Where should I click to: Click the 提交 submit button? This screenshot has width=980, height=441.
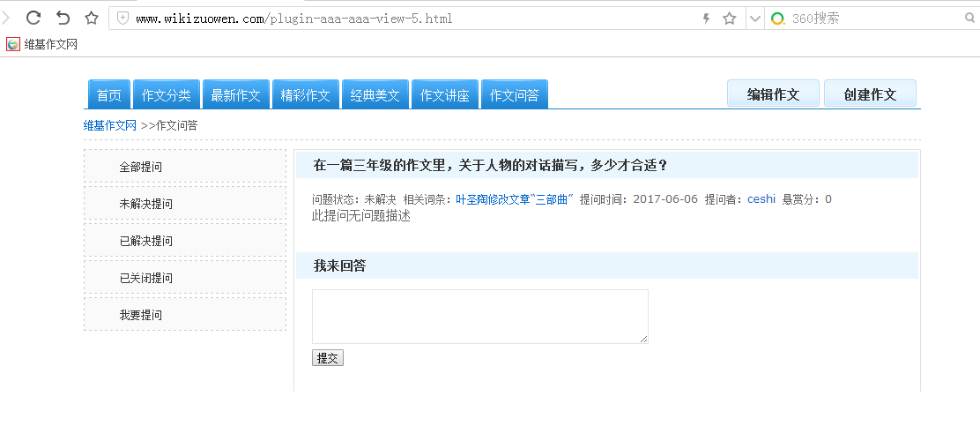coord(328,358)
